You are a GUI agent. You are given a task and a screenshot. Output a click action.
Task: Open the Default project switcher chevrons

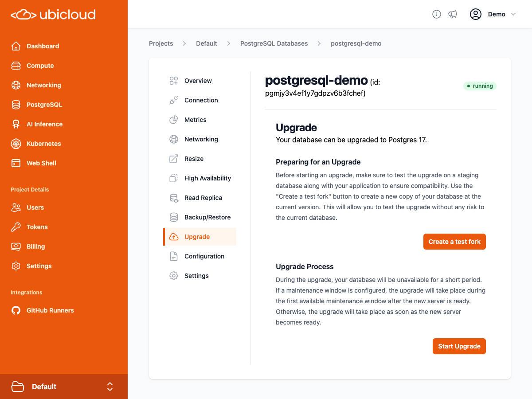click(110, 386)
